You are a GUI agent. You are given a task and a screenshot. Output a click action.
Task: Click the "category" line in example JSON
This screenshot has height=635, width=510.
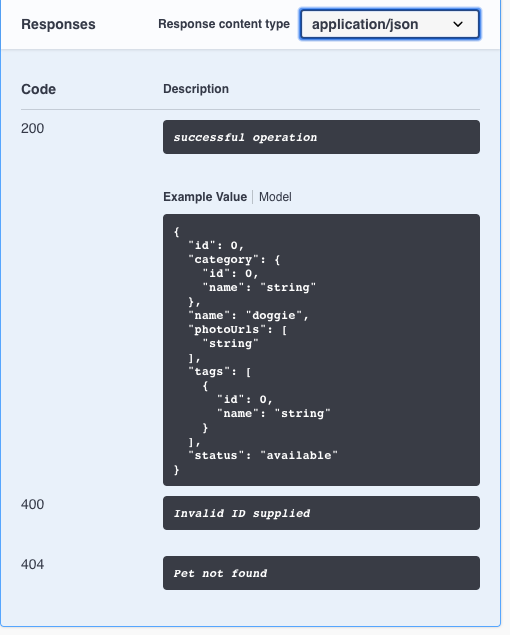[x=234, y=259]
